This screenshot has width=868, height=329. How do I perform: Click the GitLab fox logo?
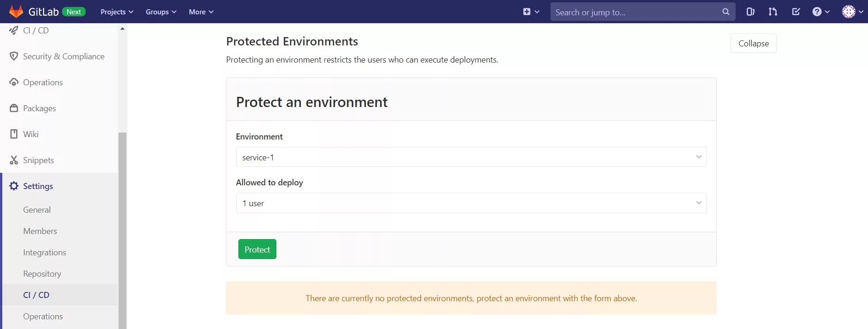click(x=16, y=12)
